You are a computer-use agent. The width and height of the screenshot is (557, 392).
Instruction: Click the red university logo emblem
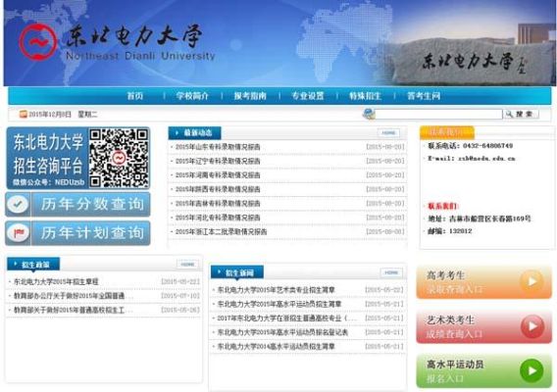pyautogui.click(x=38, y=42)
